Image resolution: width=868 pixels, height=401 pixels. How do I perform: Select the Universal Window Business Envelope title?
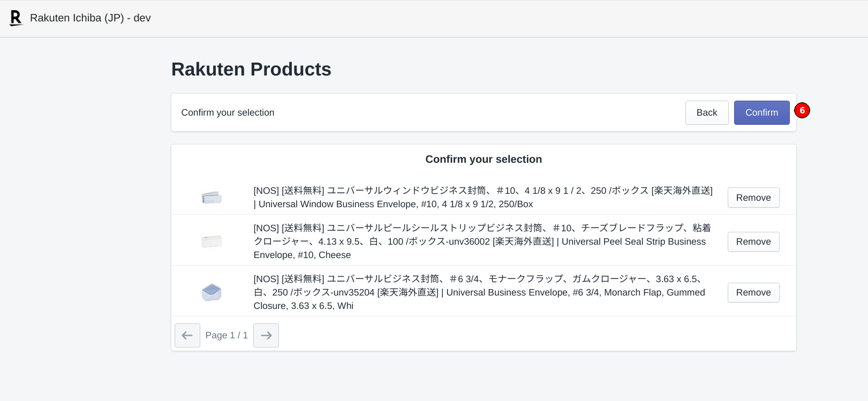[482, 197]
